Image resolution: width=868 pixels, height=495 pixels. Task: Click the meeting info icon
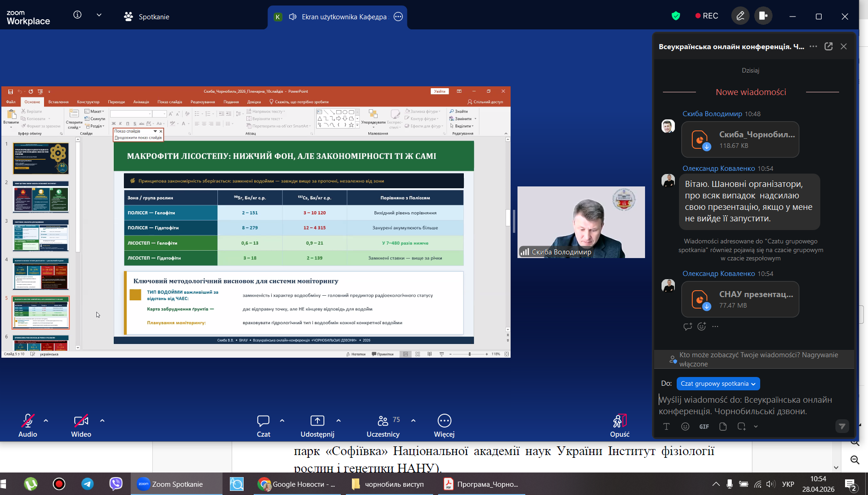(x=78, y=15)
